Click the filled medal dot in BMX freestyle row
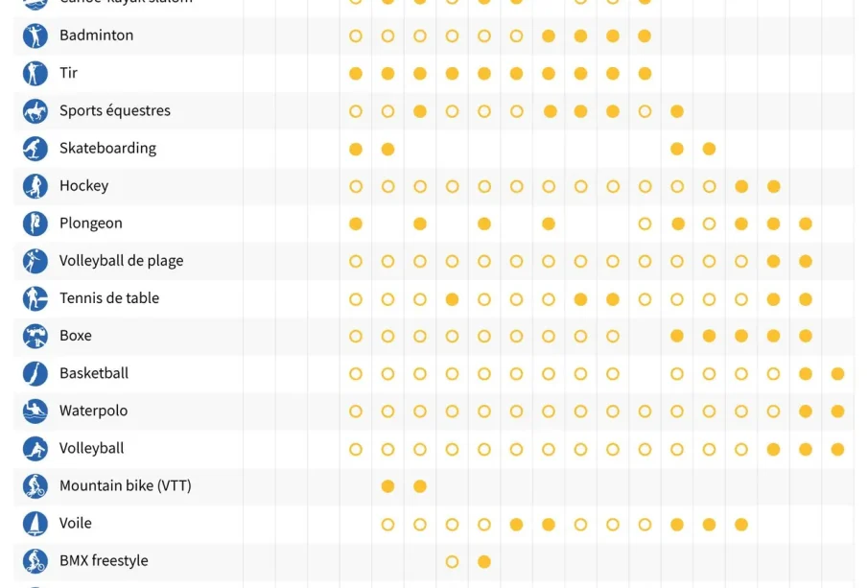868x588 pixels. point(484,561)
